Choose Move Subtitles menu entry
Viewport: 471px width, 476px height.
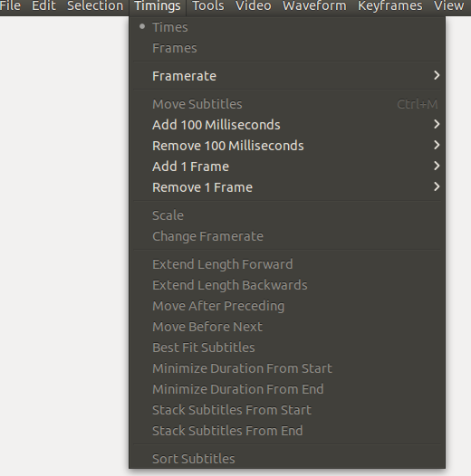[x=287, y=104]
